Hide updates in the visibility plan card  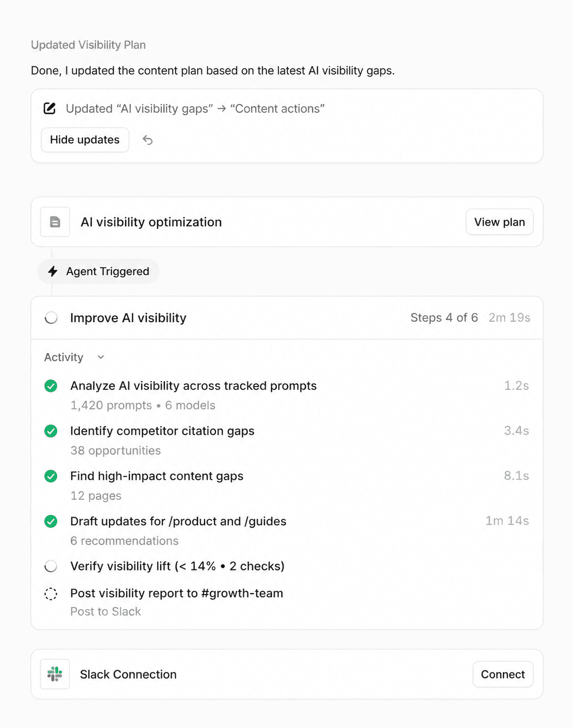85,140
